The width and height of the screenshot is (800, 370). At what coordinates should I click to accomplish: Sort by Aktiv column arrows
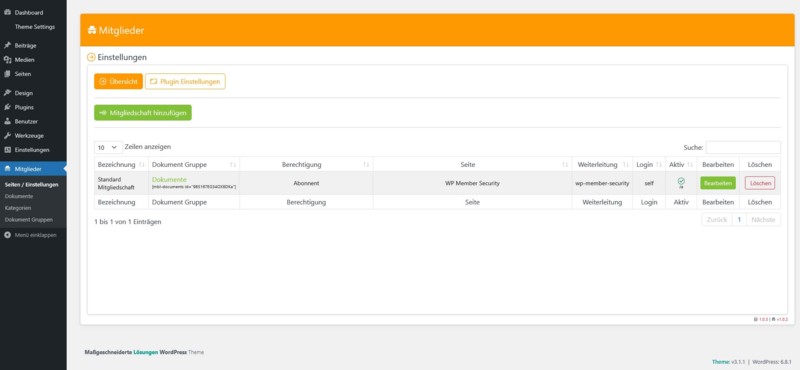(x=690, y=165)
